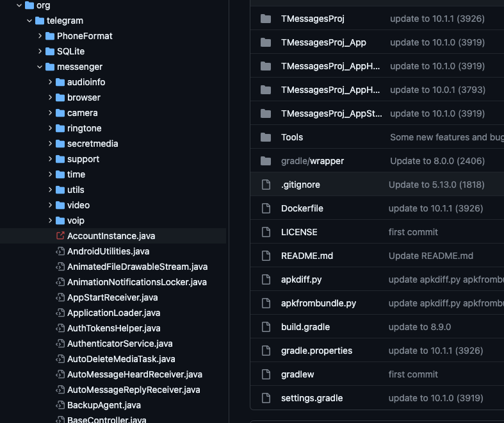Click the Dockerfile file icon
The image size is (504, 423).
pyautogui.click(x=266, y=208)
